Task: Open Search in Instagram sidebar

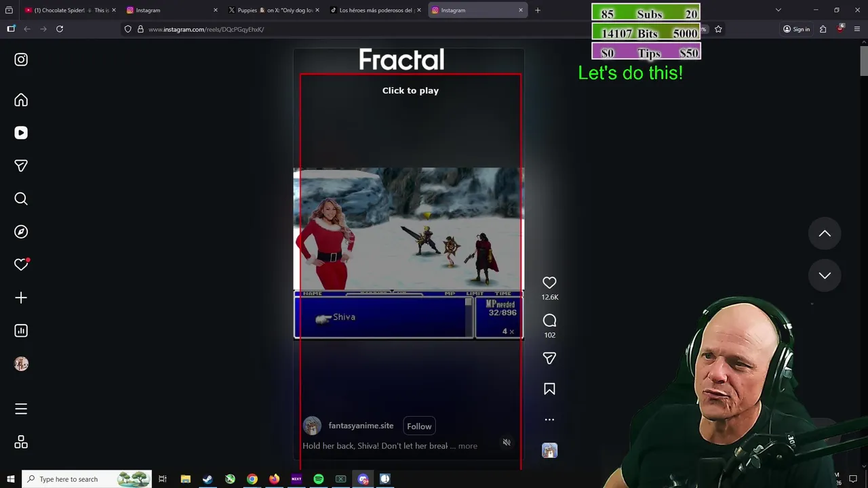Action: [x=21, y=199]
